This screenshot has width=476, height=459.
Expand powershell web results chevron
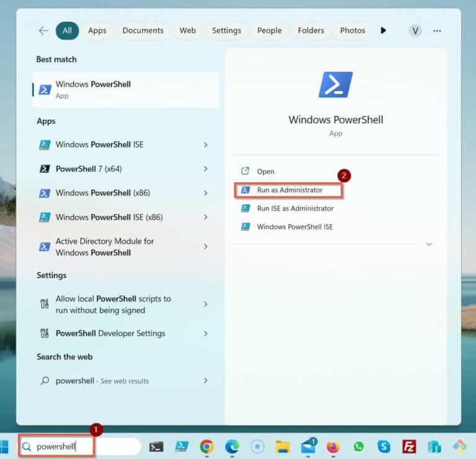click(206, 381)
